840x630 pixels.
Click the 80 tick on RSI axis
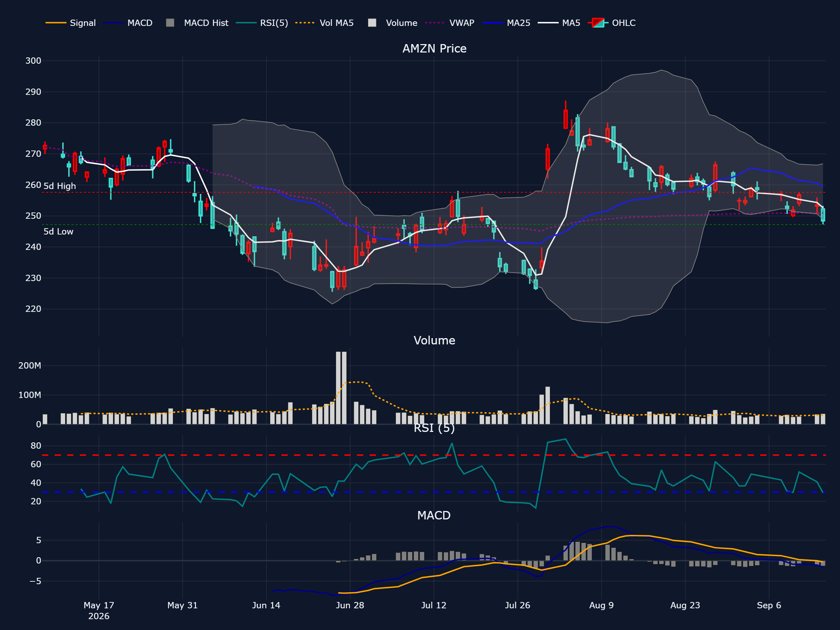[x=36, y=446]
